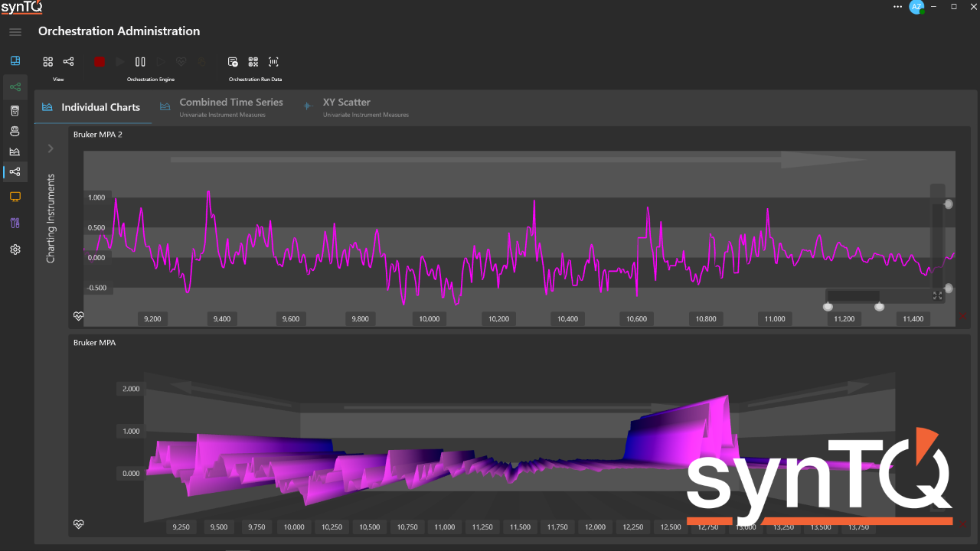This screenshot has width=980, height=551.
Task: Open the hamburger menu below the synTQ logo
Action: [15, 32]
